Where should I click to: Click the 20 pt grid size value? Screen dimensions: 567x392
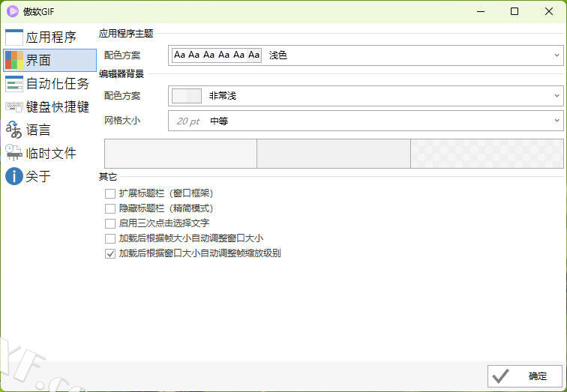click(x=188, y=121)
